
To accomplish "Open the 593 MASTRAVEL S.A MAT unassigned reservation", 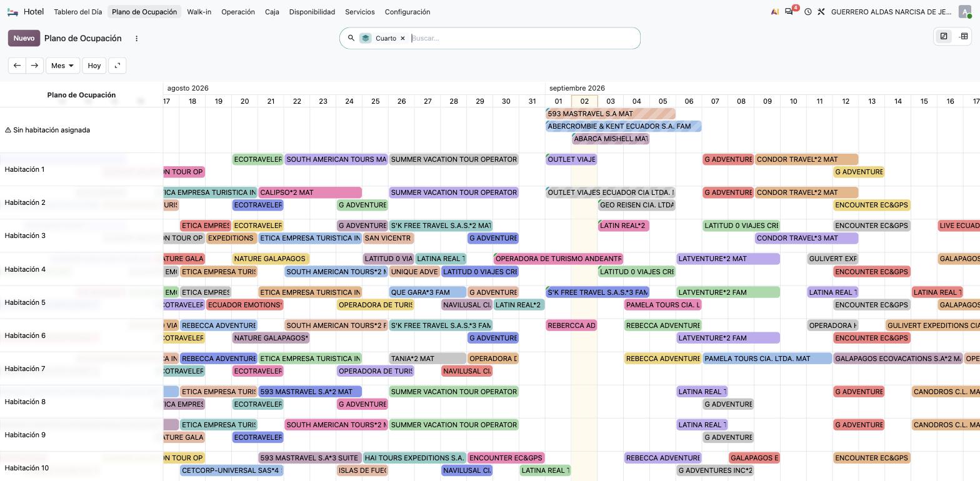I will pyautogui.click(x=611, y=114).
